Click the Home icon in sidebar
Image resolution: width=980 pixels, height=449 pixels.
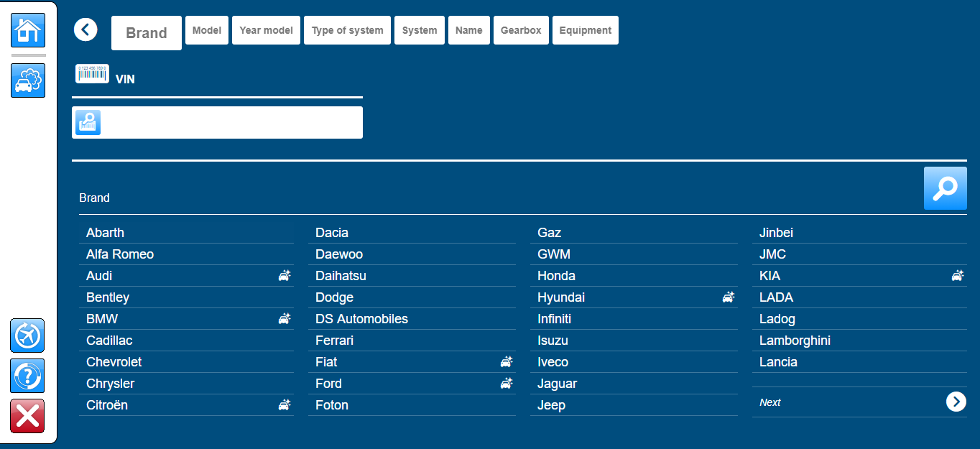(28, 30)
